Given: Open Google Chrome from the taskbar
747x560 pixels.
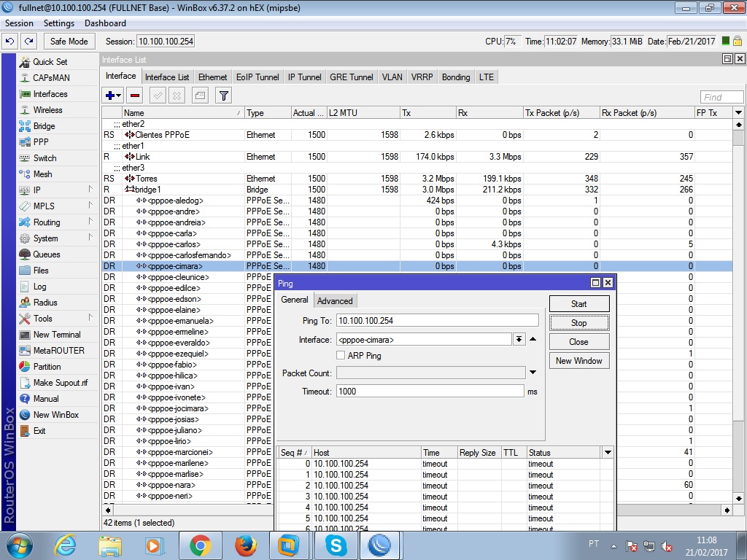Looking at the screenshot, I should coord(200,545).
